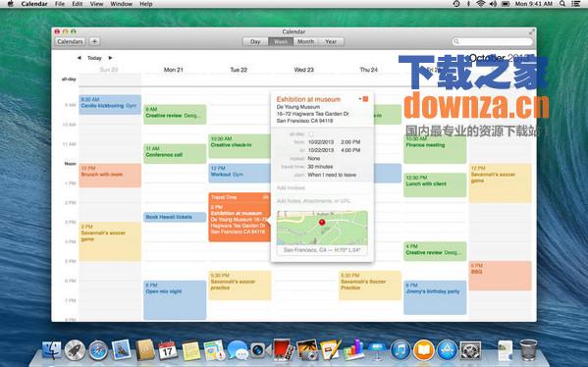Select Book Hawaii tickets event
The height and width of the screenshot is (367, 588).
click(175, 217)
